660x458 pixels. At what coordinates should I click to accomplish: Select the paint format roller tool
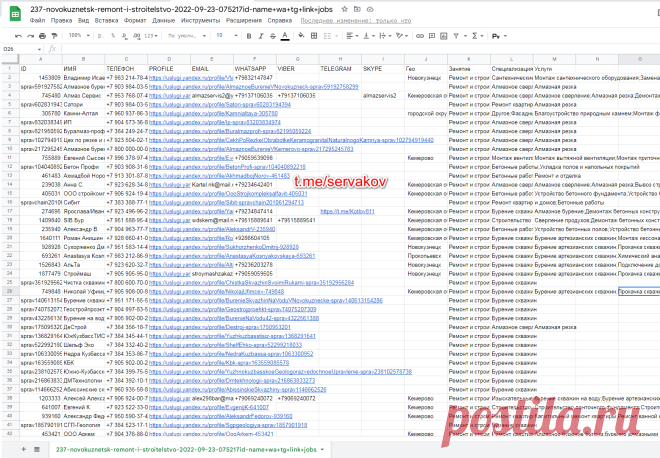pyautogui.click(x=54, y=36)
